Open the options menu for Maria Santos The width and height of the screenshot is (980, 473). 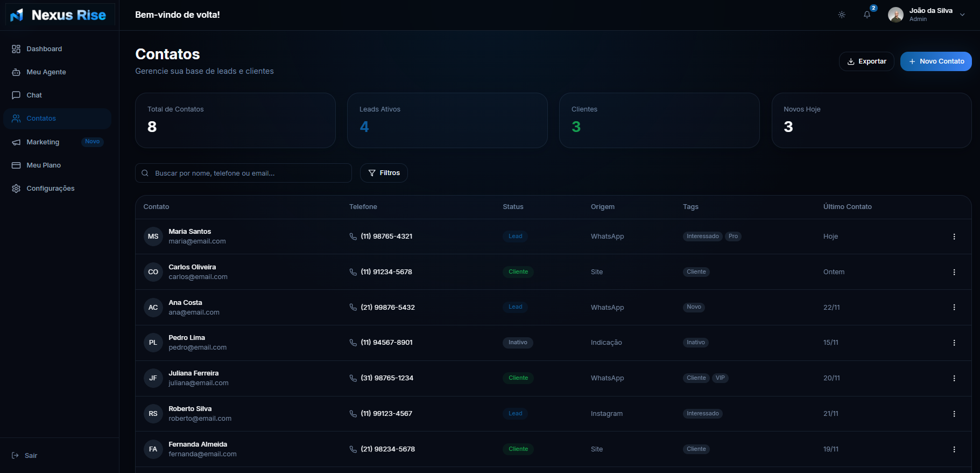pos(954,236)
